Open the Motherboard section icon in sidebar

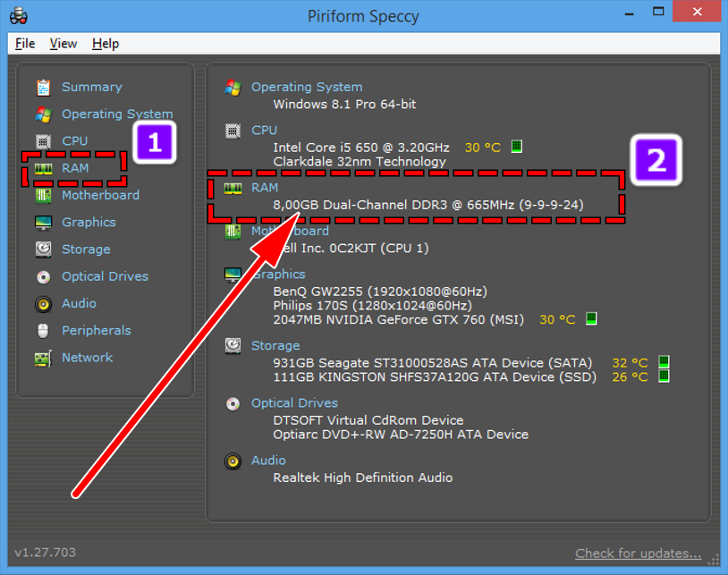[43, 195]
